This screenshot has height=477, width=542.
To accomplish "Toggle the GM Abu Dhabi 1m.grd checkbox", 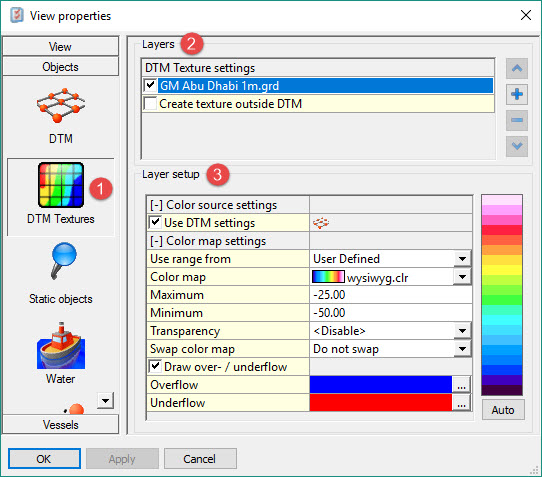I will point(150,85).
